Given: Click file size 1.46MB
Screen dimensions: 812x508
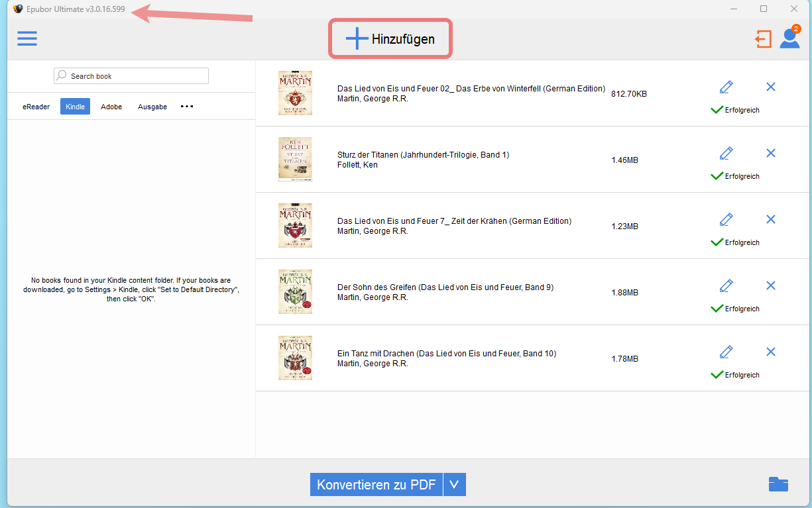Looking at the screenshot, I should pos(625,160).
